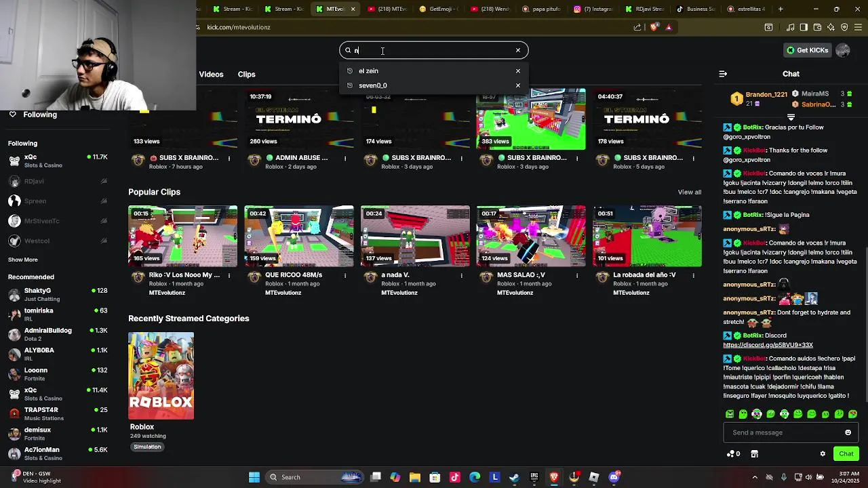
Task: Open the 383 views video thumbnail
Action: [531, 119]
